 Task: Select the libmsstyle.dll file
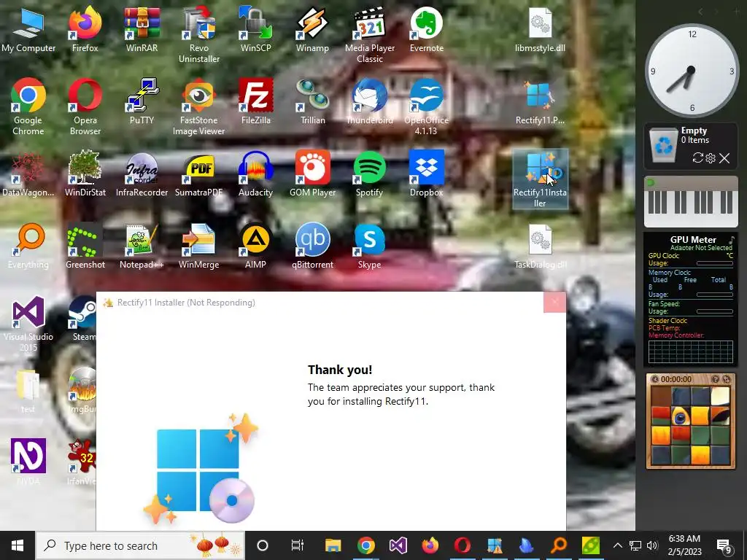[x=541, y=31]
